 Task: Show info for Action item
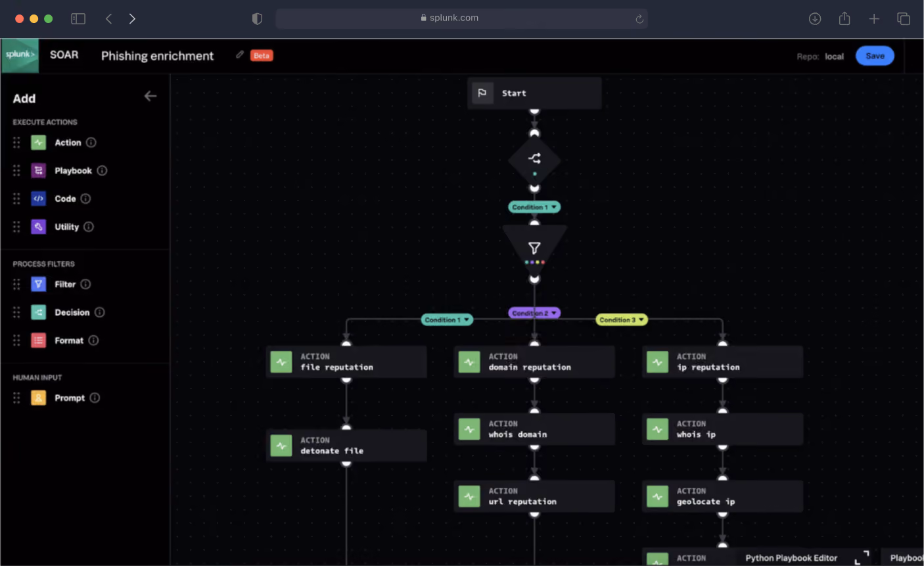point(91,143)
